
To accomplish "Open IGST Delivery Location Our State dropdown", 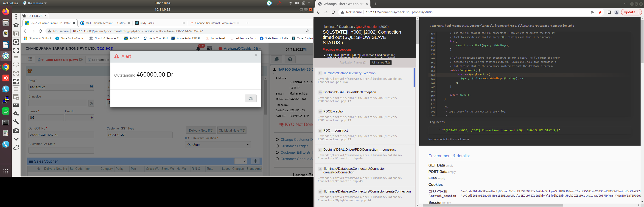I will [218, 145].
